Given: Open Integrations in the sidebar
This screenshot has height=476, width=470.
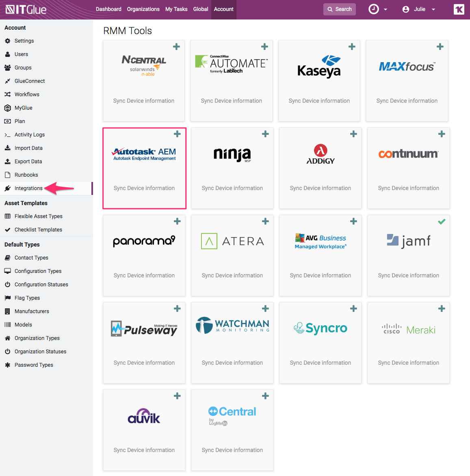Looking at the screenshot, I should click(46, 188).
